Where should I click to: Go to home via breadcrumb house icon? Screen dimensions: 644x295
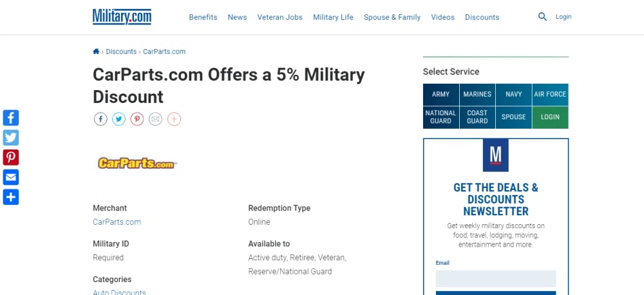click(96, 52)
